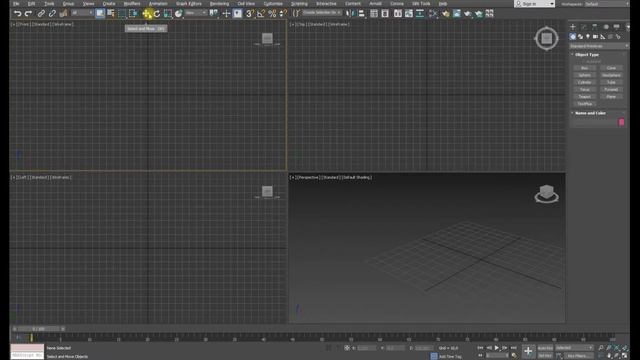Image resolution: width=640 pixels, height=360 pixels.
Task: Activate the Select and Scale tool
Action: coord(167,14)
